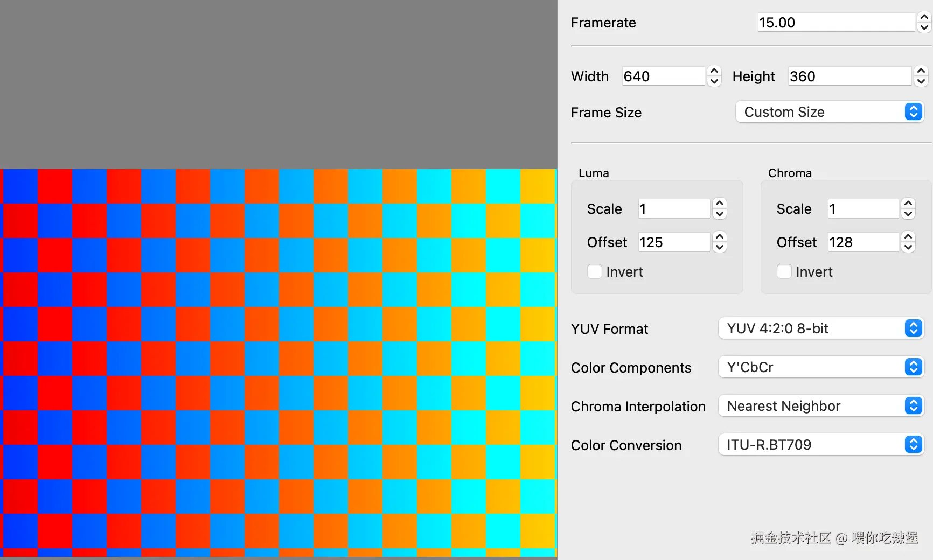Increment the Height value stepper

click(x=921, y=71)
